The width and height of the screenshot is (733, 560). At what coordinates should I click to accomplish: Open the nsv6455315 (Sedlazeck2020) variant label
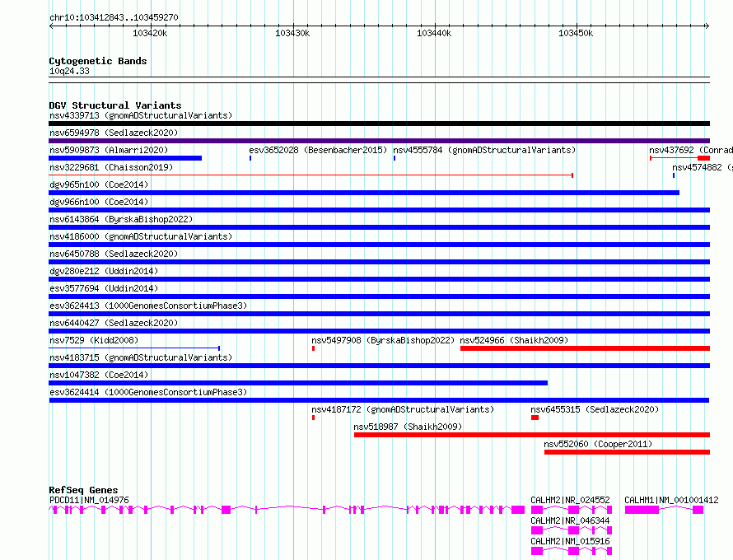(x=595, y=409)
